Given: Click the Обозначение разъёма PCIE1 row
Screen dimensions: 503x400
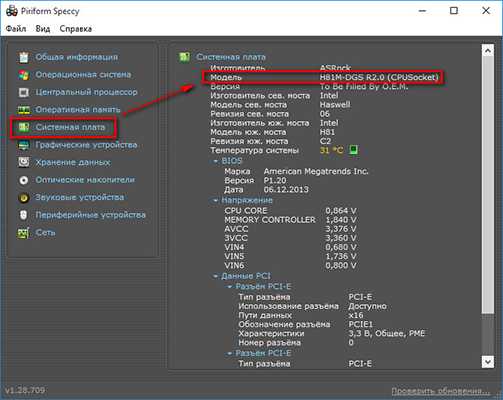Looking at the screenshot, I should (x=306, y=324).
